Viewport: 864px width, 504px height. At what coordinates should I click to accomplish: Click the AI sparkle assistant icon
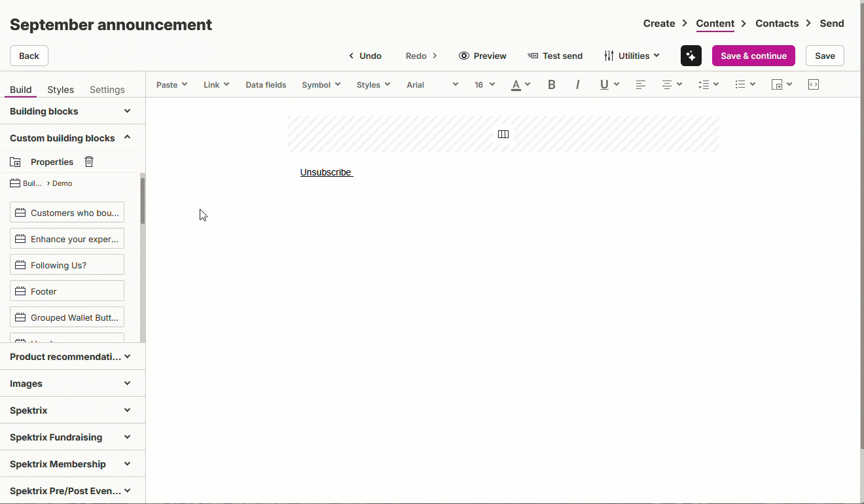(x=691, y=56)
